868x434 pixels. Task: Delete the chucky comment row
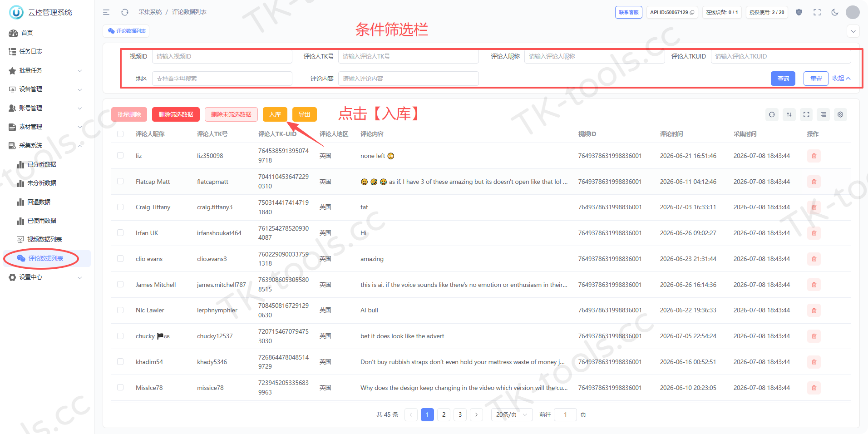tap(814, 336)
